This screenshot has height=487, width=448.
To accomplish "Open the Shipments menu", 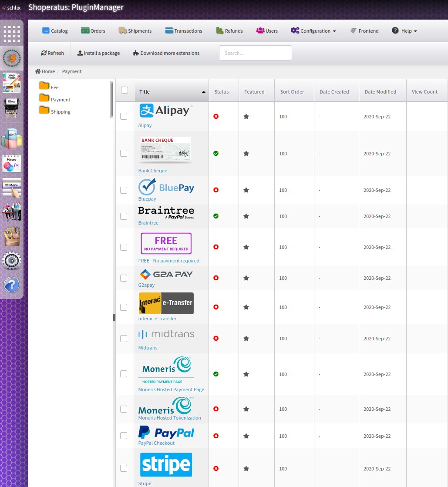I will pyautogui.click(x=135, y=31).
